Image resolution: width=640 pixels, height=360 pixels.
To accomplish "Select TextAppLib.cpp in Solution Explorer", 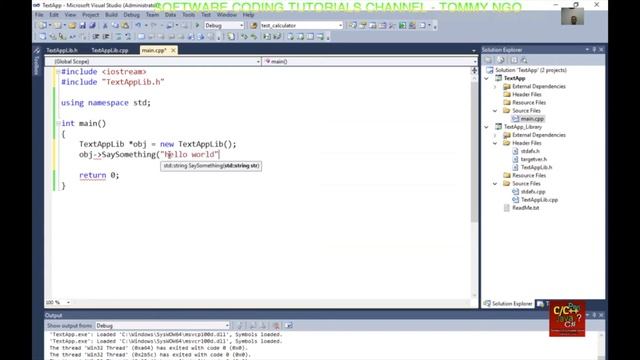I will [x=539, y=200].
